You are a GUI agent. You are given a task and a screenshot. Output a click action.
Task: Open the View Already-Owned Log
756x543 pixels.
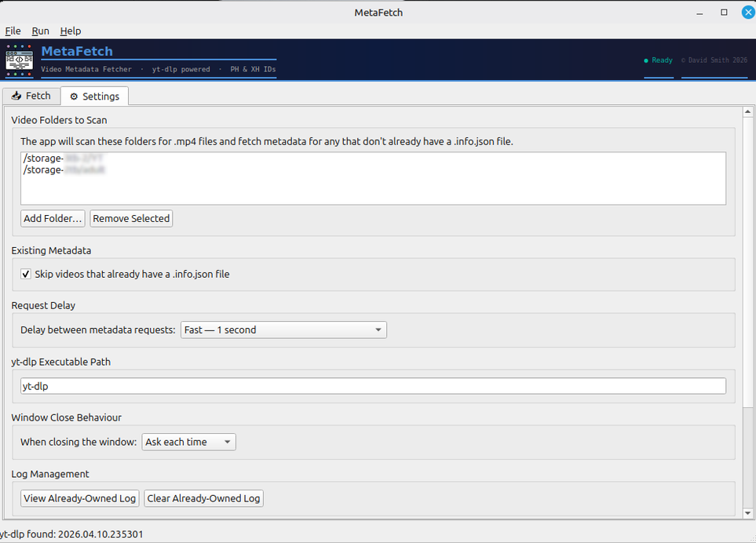click(80, 498)
